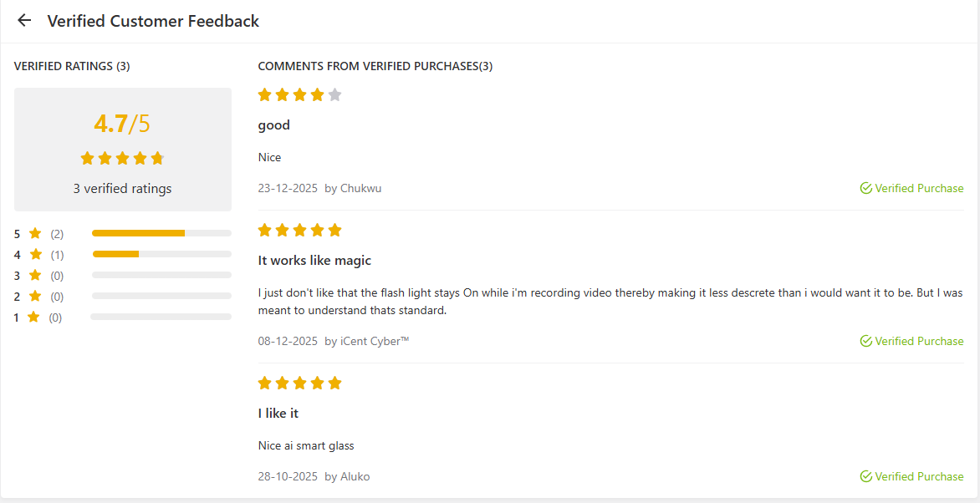
Task: Click reviewer name Aluko
Action: (355, 477)
